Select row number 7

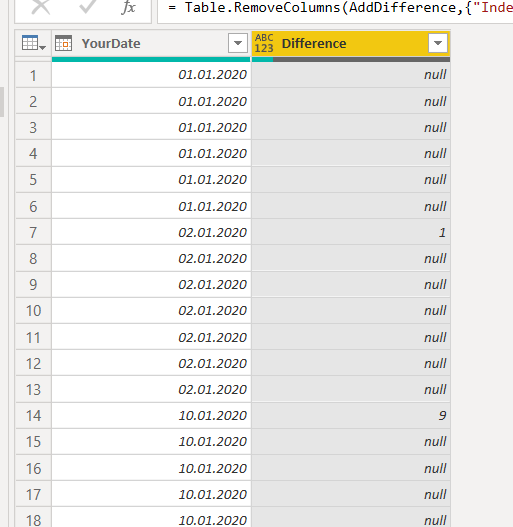pyautogui.click(x=33, y=232)
